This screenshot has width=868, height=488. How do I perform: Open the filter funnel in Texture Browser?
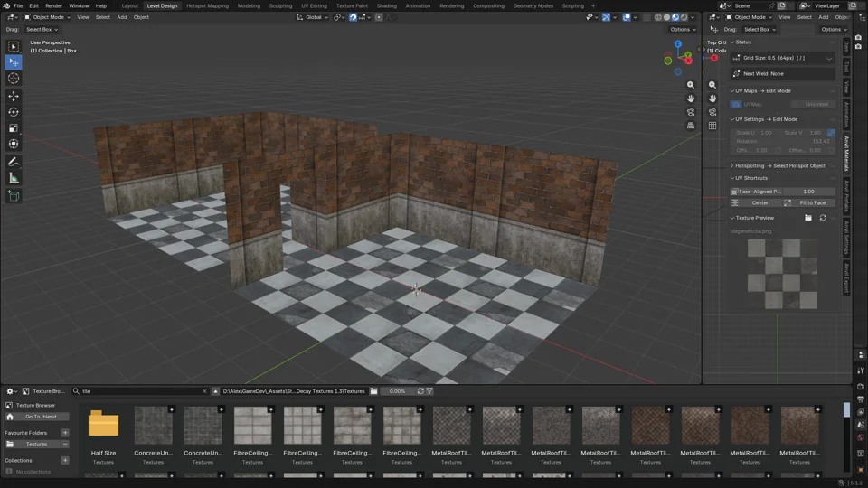429,391
